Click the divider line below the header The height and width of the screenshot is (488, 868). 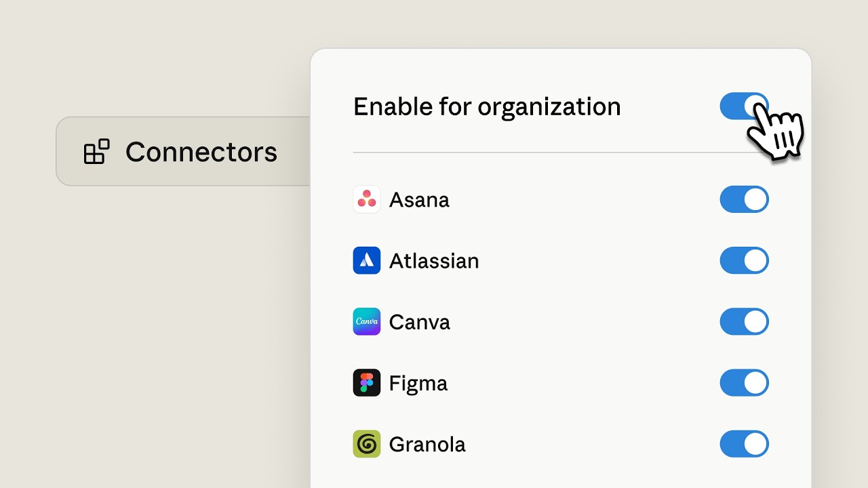[x=561, y=152]
